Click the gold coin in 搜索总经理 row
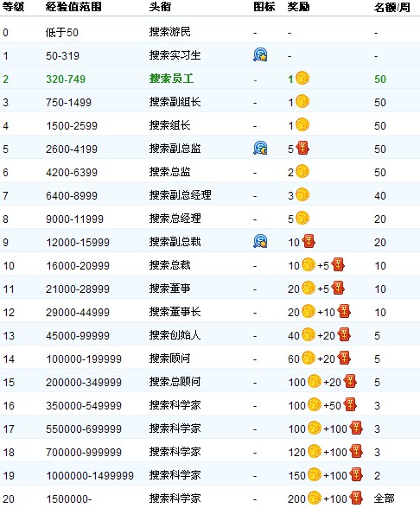This screenshot has width=420, height=508. point(302,218)
